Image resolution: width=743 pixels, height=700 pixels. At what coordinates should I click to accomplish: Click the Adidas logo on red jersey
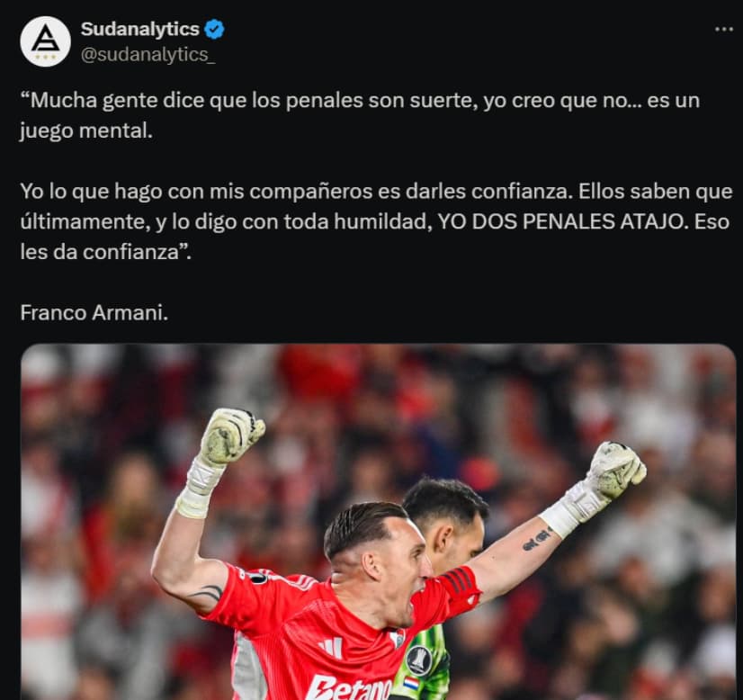click(x=331, y=648)
